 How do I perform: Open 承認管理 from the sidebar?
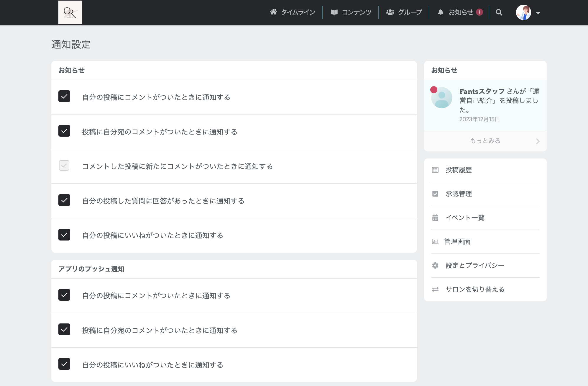(x=458, y=194)
